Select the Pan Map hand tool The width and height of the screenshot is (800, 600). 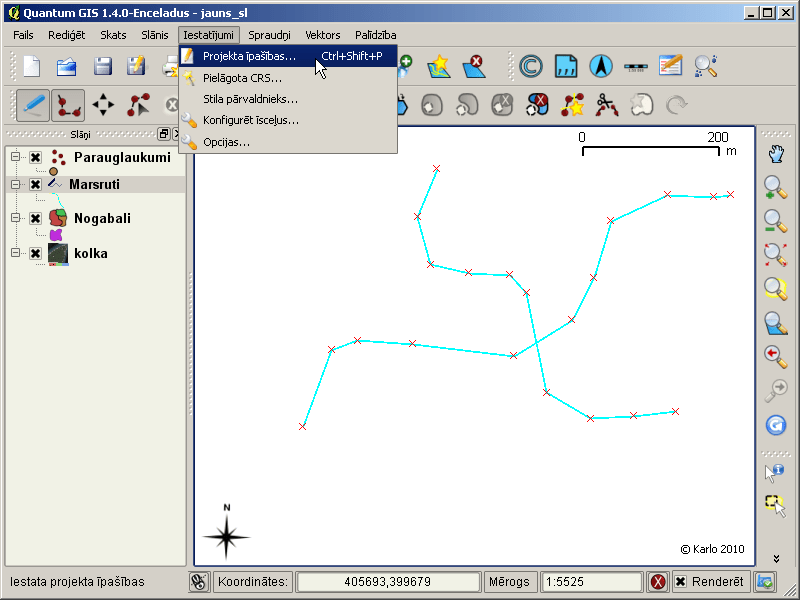click(x=776, y=154)
